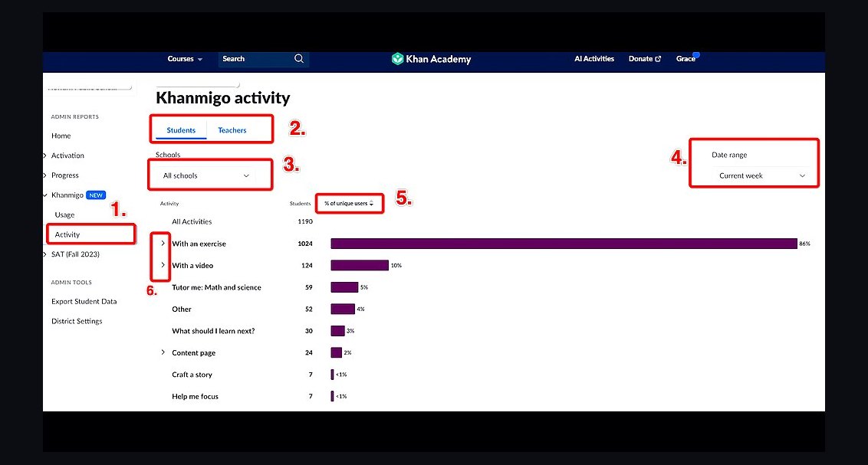Switch to the Teachers tab

point(232,130)
